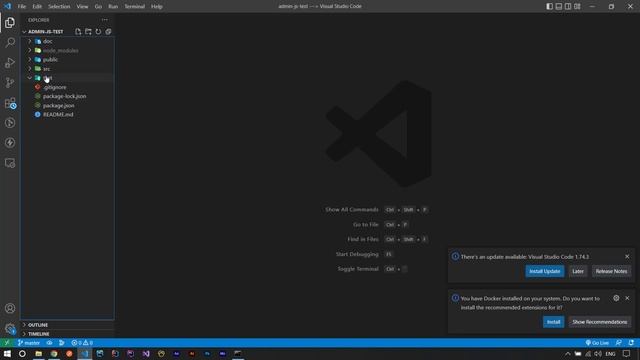Collapse the ADMIN-JS-TEST root section
The height and width of the screenshot is (360, 640).
coord(46,31)
